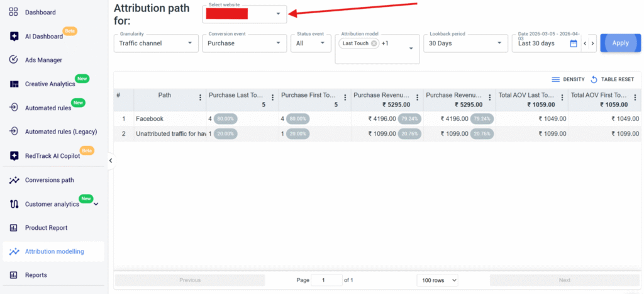Screen dimensions: 644x294
Task: Click the Automated rules arrow icon
Action: click(x=14, y=108)
